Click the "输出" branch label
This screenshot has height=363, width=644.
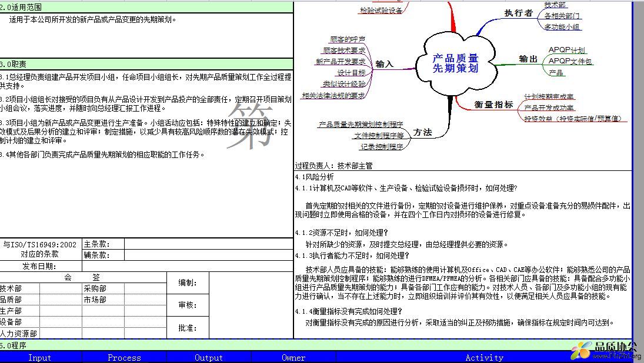point(528,59)
